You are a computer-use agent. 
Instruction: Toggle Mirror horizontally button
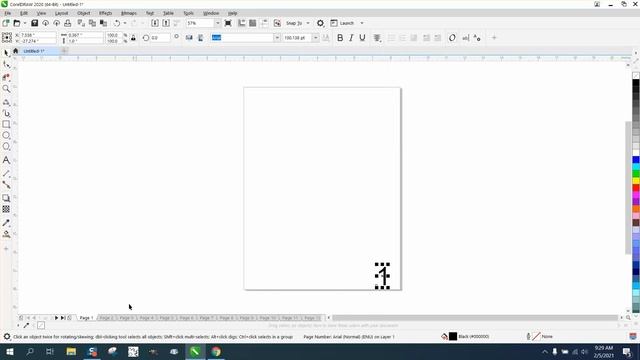pos(189,38)
